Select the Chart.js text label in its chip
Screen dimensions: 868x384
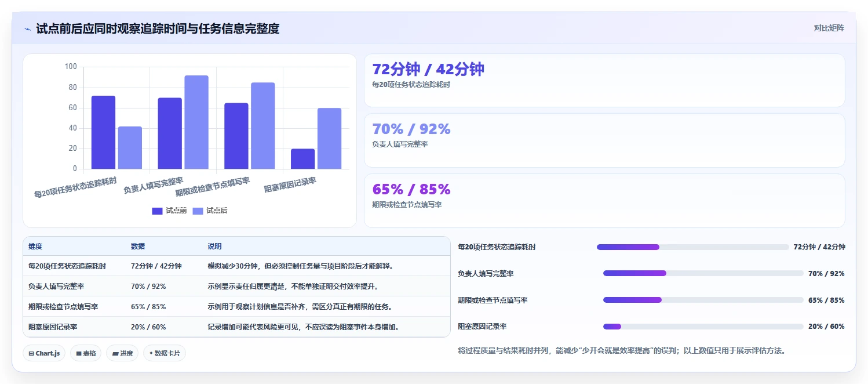point(48,353)
